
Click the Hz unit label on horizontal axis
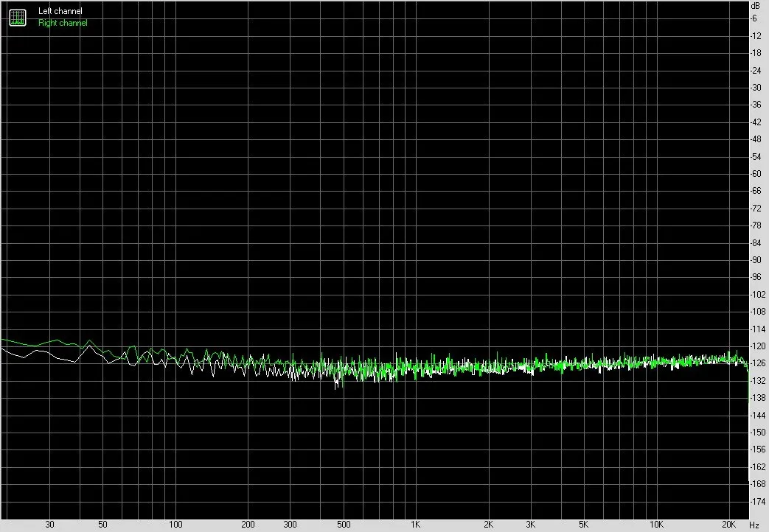754,525
